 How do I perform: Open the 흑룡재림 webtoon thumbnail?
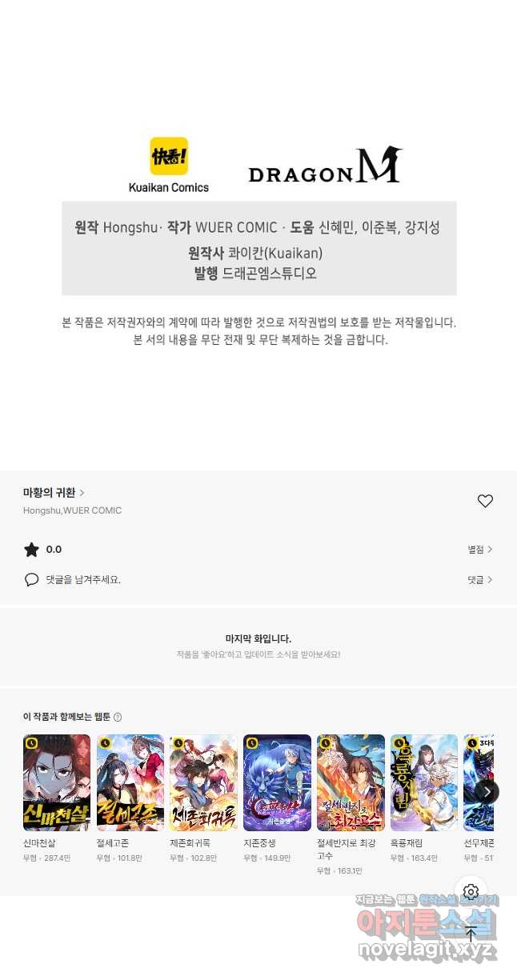(424, 783)
